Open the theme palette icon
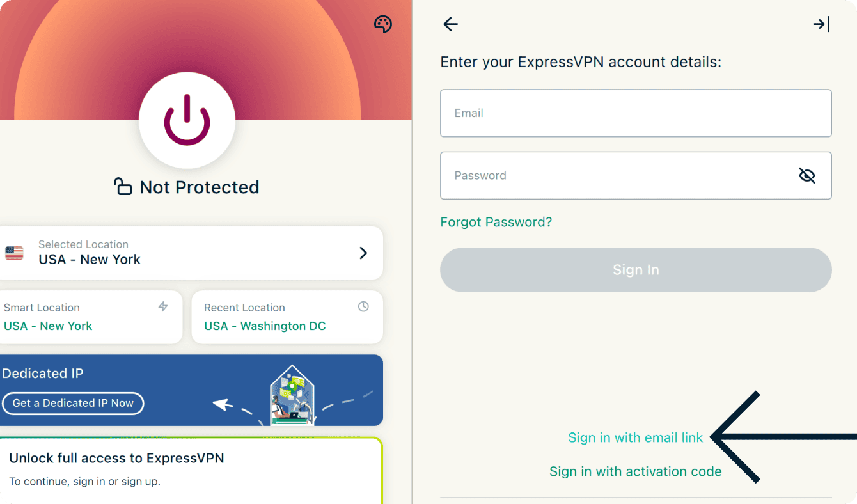This screenshot has width=857, height=504. 382,24
